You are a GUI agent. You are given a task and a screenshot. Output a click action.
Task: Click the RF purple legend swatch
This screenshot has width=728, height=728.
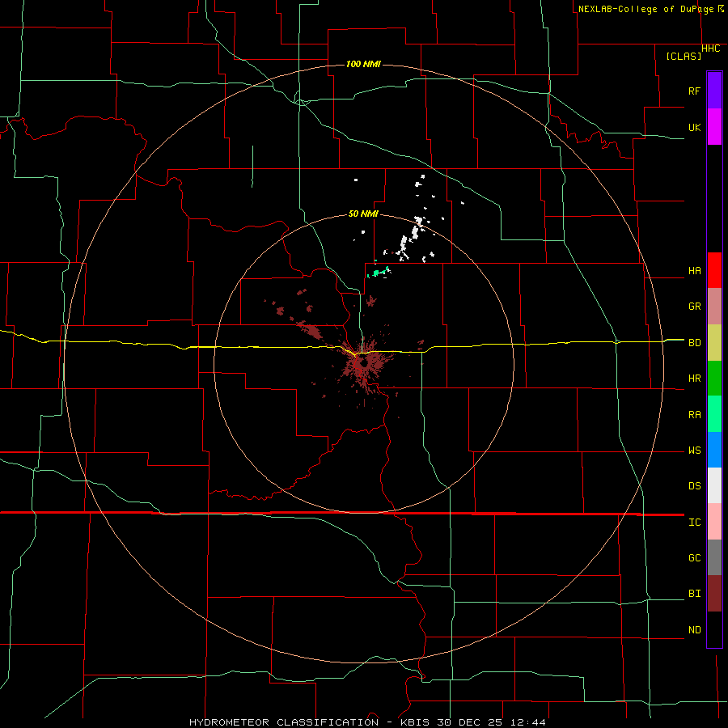pyautogui.click(x=714, y=91)
